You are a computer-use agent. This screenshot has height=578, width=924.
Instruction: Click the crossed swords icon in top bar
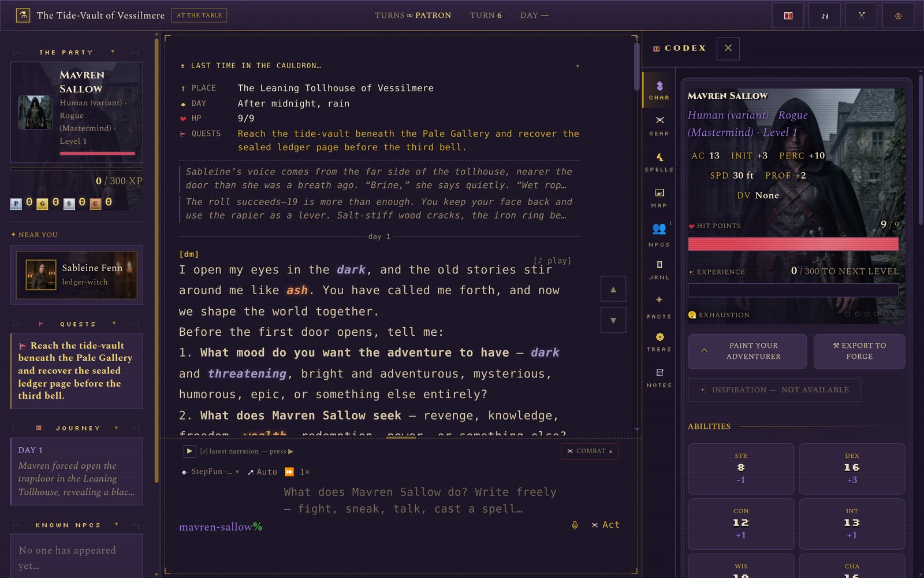(861, 16)
